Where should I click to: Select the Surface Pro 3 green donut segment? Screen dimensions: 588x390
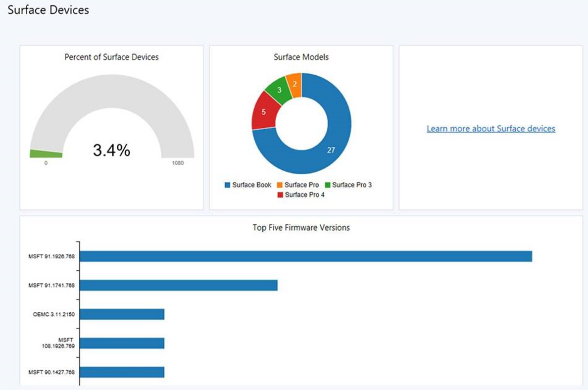click(x=280, y=90)
